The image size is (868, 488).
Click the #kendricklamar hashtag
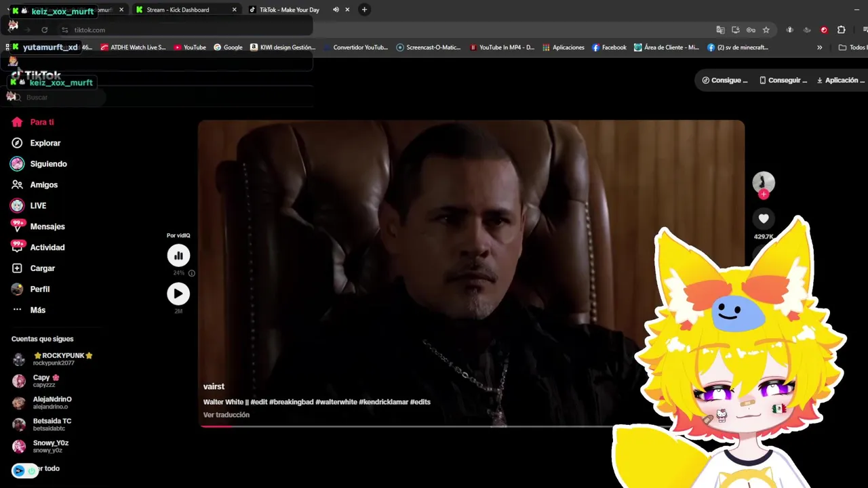[383, 402]
